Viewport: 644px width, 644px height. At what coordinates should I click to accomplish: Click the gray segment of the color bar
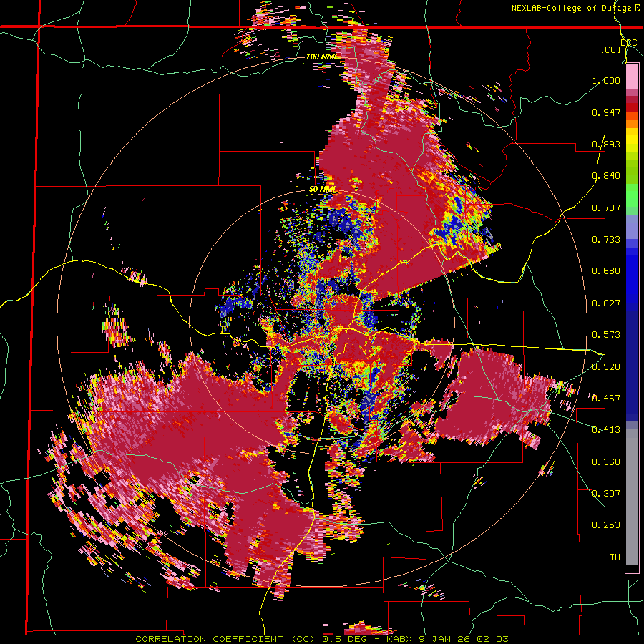coord(632,497)
